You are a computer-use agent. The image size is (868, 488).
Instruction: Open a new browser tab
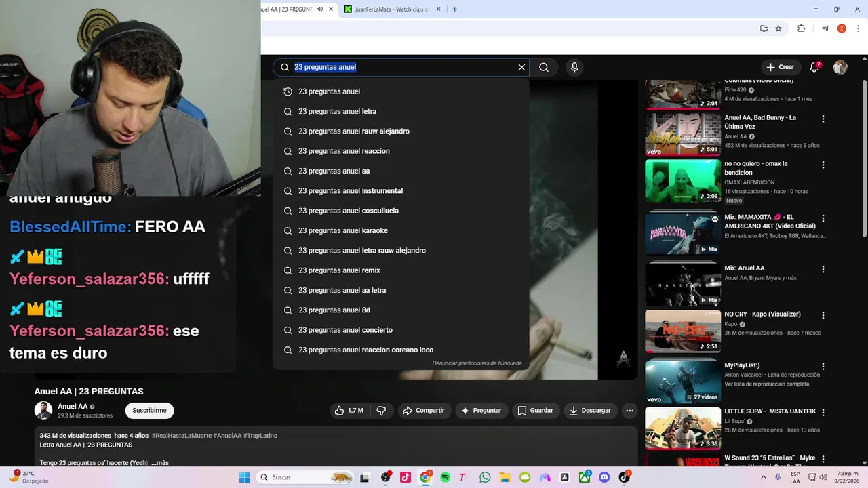point(454,9)
